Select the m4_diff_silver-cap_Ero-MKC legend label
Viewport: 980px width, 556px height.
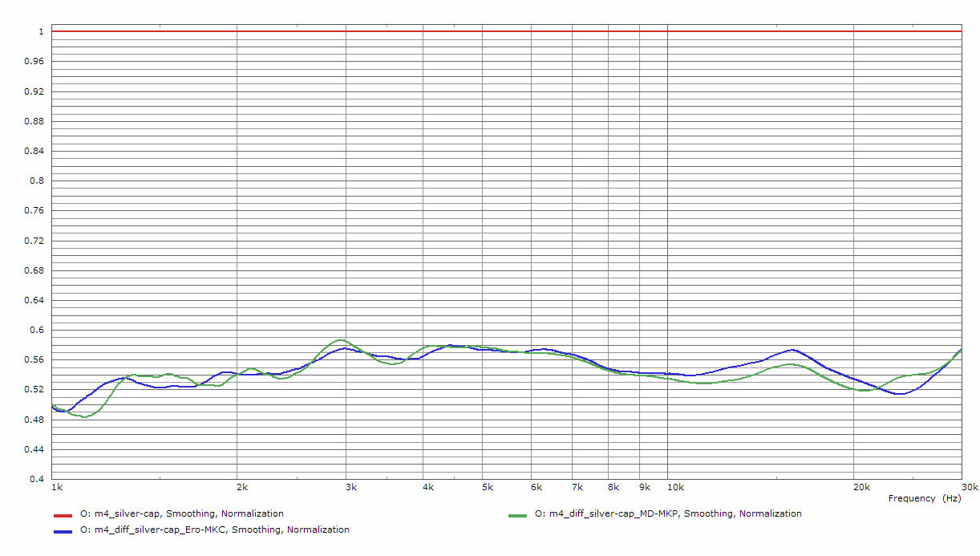click(214, 530)
